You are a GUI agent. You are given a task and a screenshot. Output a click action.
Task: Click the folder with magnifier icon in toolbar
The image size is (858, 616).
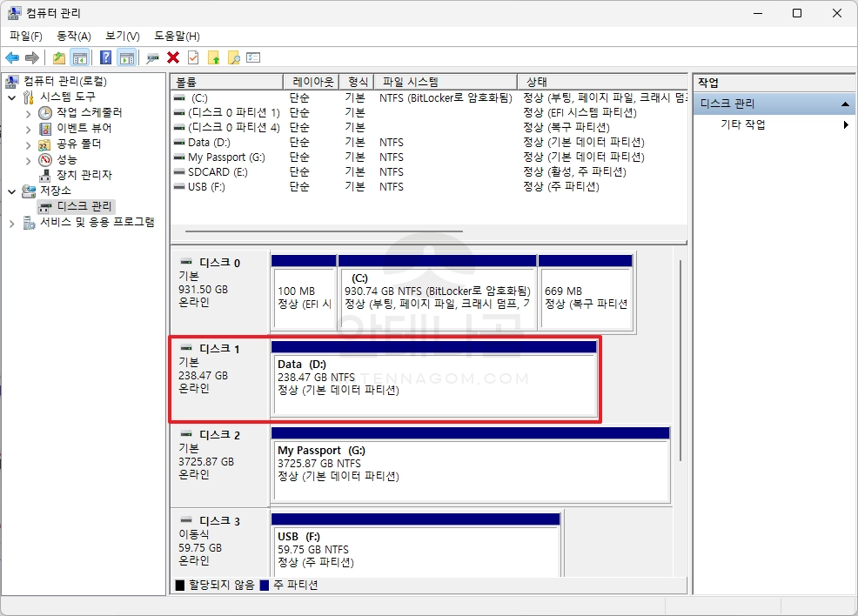(233, 57)
